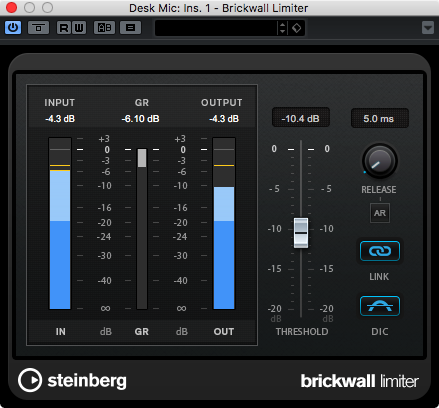The width and height of the screenshot is (439, 408).
Task: Open the plugin functions dropdown menu
Action: point(428,28)
